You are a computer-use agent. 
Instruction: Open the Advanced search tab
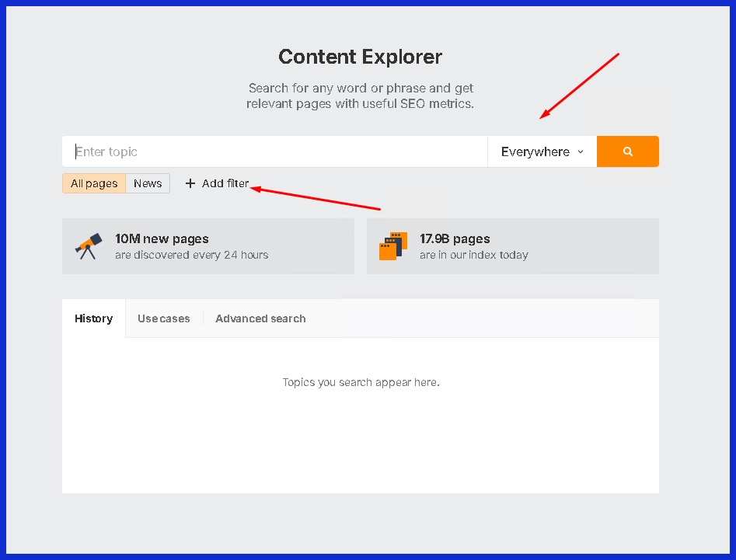[260, 318]
